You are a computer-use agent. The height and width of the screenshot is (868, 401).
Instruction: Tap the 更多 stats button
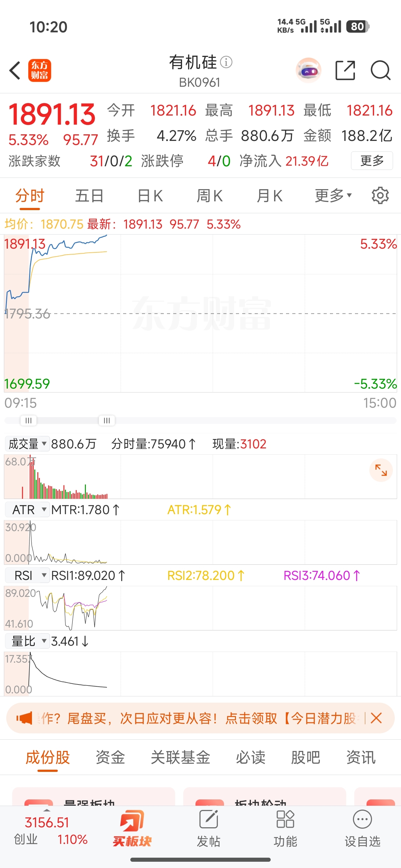point(372,161)
